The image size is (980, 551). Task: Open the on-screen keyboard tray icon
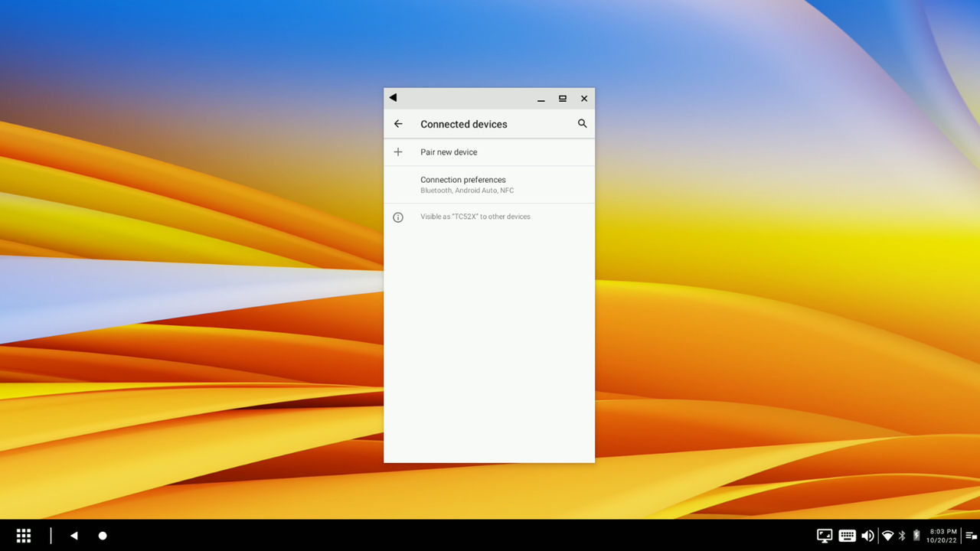click(847, 536)
